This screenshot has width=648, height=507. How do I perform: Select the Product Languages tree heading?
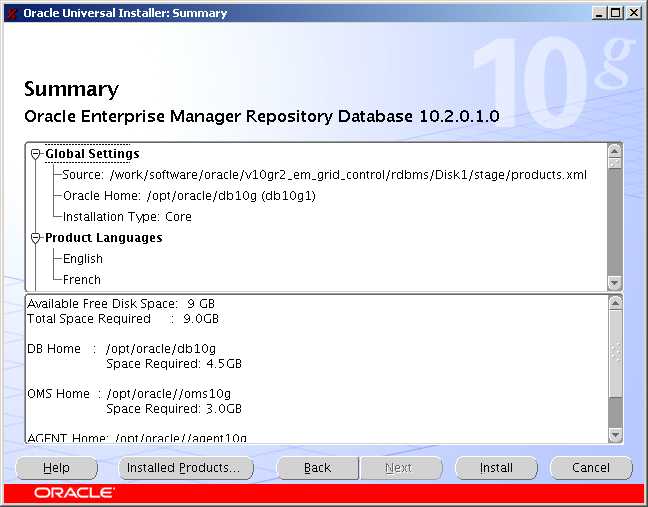coord(103,238)
